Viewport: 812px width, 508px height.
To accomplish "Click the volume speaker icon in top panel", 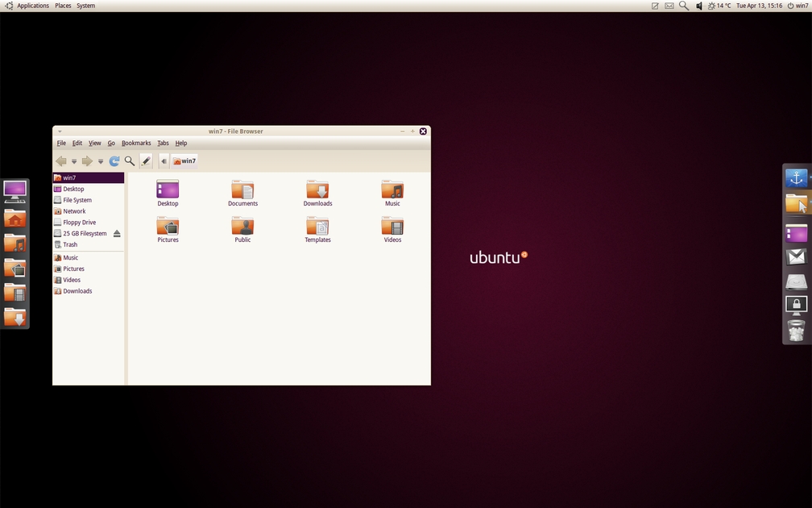I will (698, 6).
